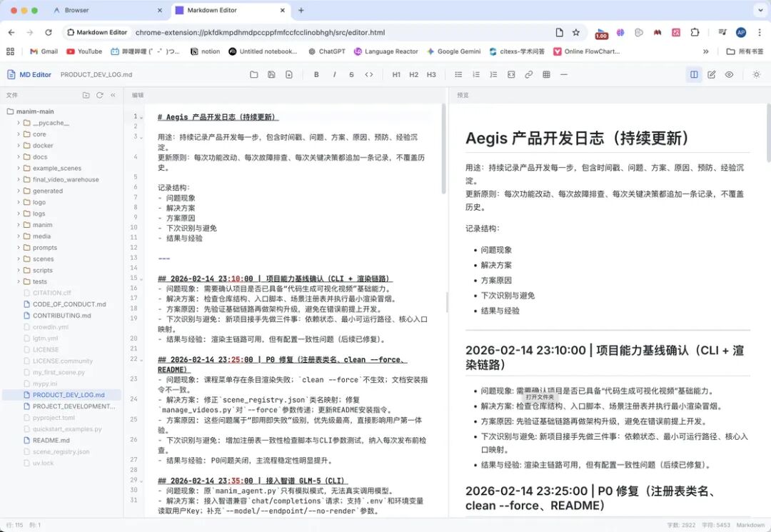The image size is (771, 532).
Task: Insert an H2 heading
Action: pyautogui.click(x=414, y=74)
